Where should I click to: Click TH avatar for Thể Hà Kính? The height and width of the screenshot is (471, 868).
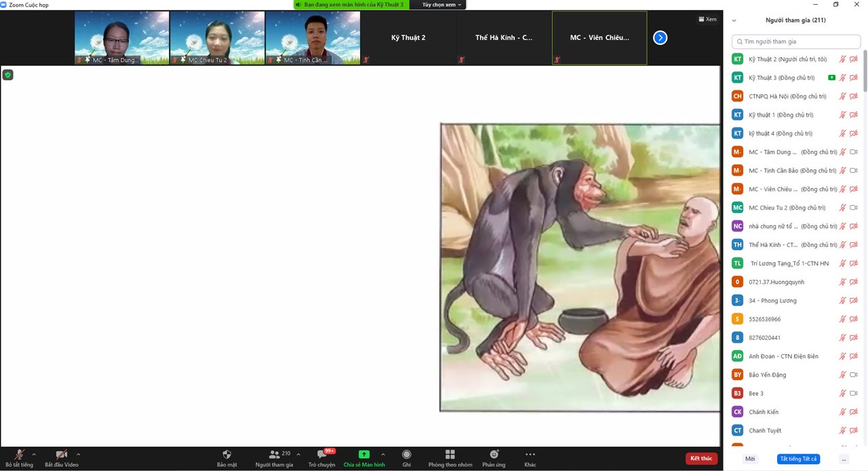[x=738, y=244]
